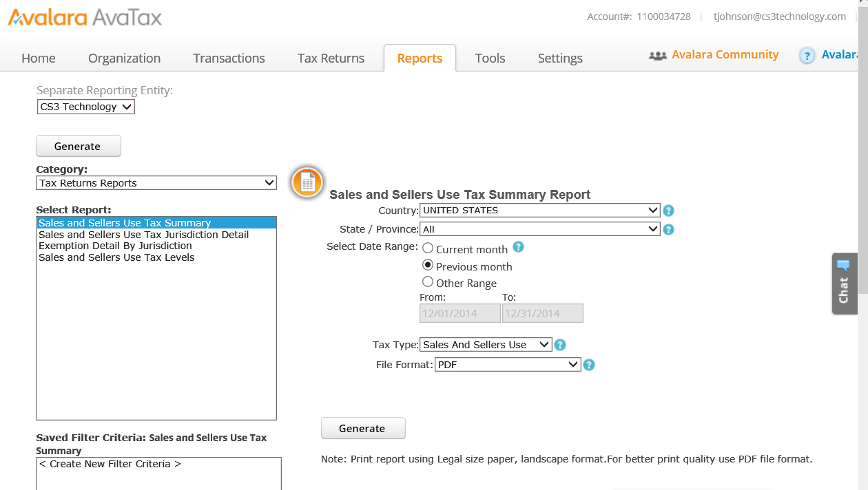Click the From date field
The image size is (868, 490).
pyautogui.click(x=460, y=313)
